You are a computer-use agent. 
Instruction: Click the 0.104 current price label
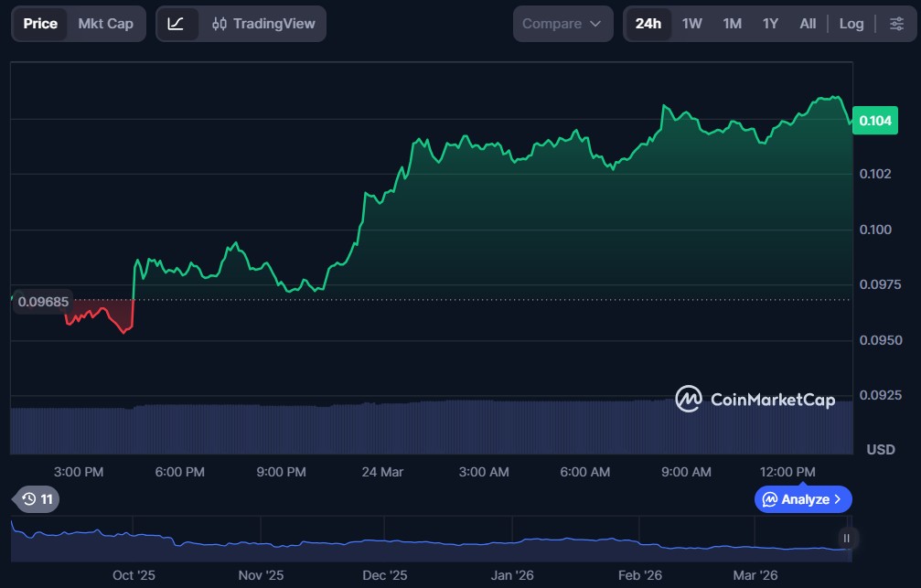coord(876,121)
